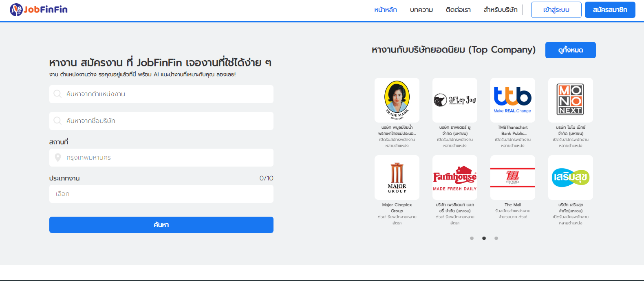Image resolution: width=644 pixels, height=281 pixels.
Task: Select the เสริมสุข company logo
Action: pyautogui.click(x=571, y=177)
